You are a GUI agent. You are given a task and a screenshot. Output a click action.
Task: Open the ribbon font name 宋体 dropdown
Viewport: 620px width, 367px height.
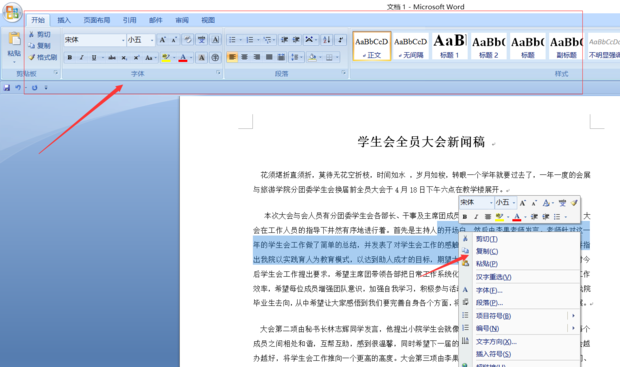123,40
